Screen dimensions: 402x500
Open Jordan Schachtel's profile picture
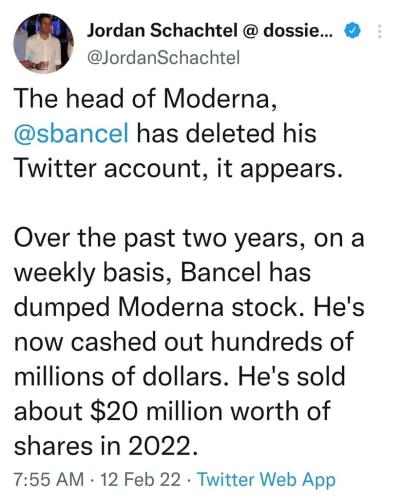click(43, 44)
